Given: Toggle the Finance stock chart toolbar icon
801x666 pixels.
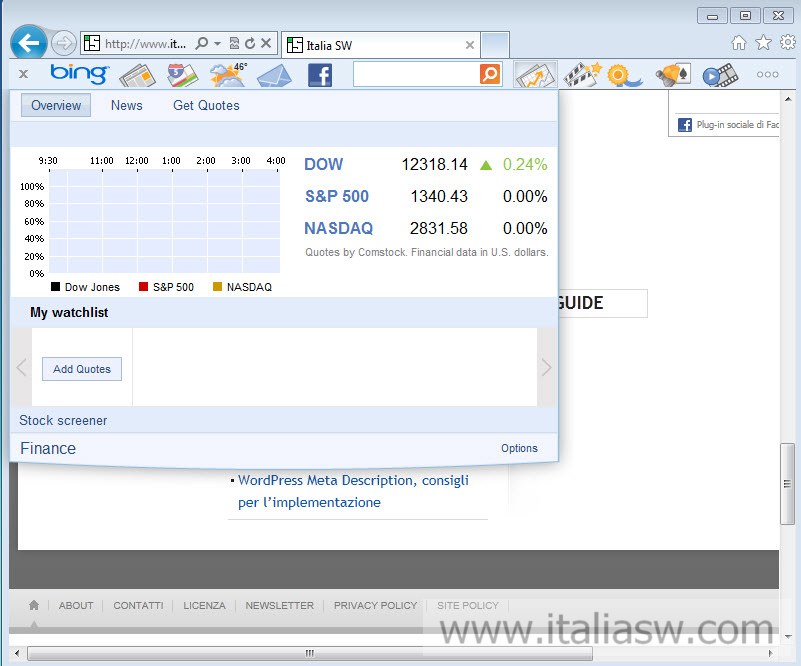Looking at the screenshot, I should pyautogui.click(x=535, y=75).
